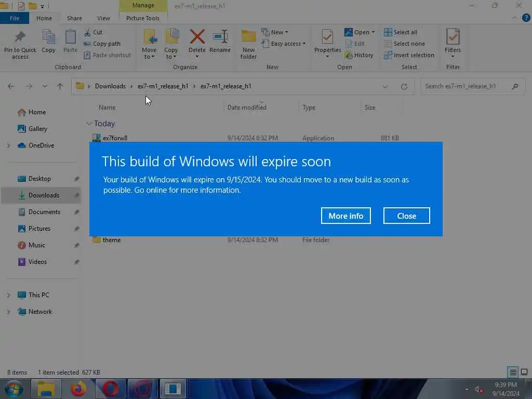Click the red Delete icon
This screenshot has width=532, height=399.
[197, 37]
